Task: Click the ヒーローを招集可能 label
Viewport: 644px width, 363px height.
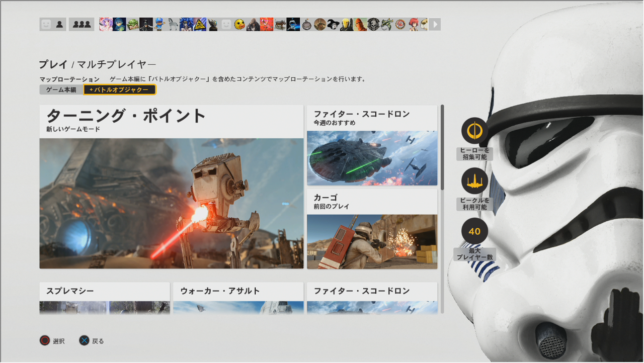Action: [x=474, y=154]
